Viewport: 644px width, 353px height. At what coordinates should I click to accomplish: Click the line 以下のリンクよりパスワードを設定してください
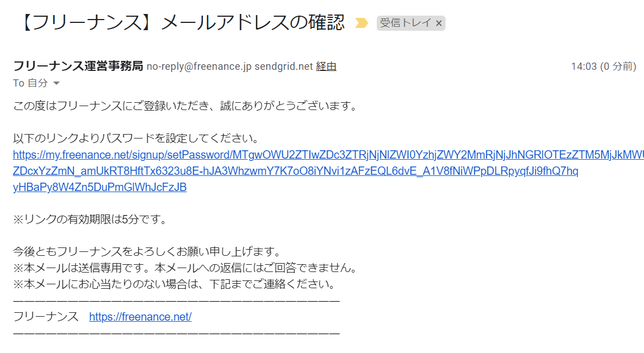[x=136, y=139]
